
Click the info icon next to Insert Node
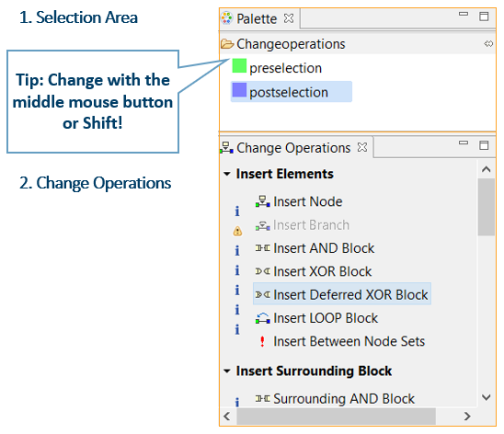click(x=237, y=211)
